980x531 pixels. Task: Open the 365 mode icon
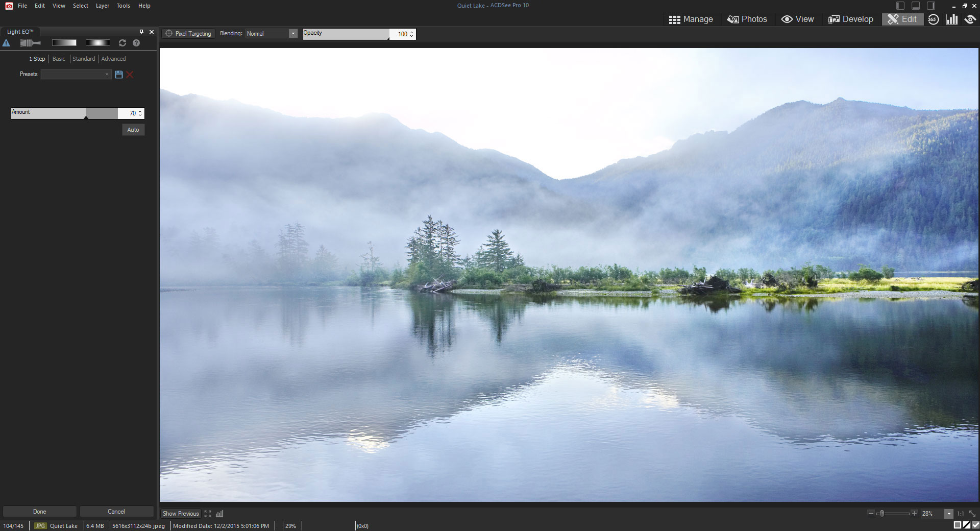coord(933,19)
